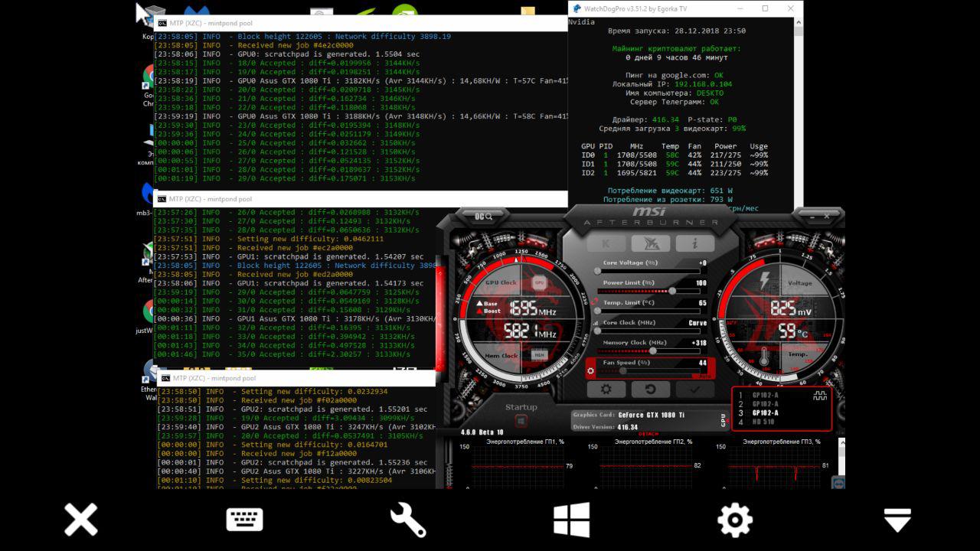
Task: Adjust the Power Limit slider
Action: 648,291
